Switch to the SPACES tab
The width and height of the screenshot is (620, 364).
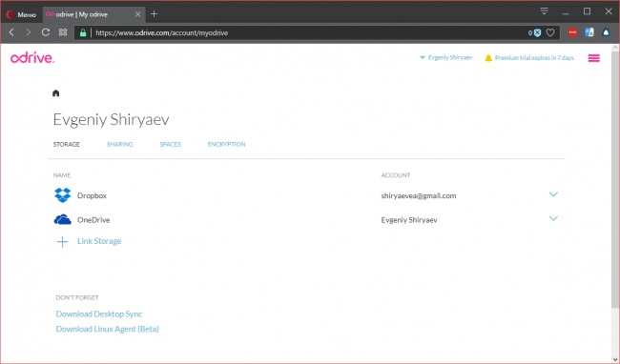pos(171,145)
